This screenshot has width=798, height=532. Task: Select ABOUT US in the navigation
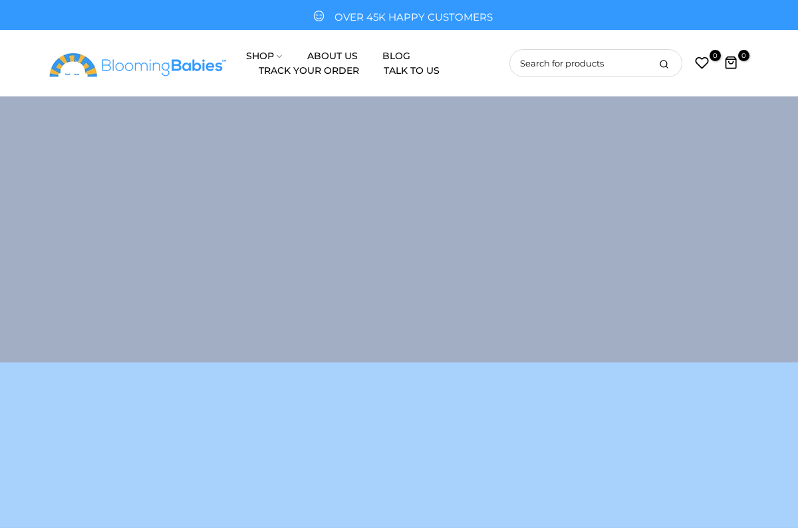[x=332, y=56]
